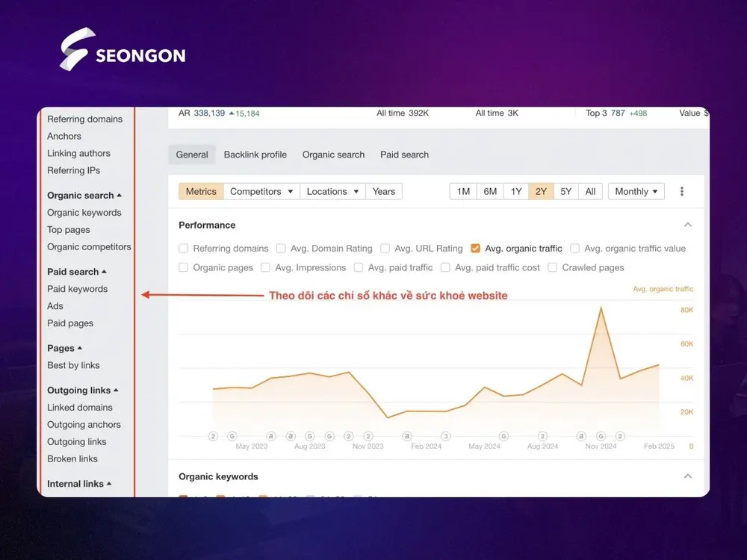Image resolution: width=747 pixels, height=560 pixels.
Task: Open the Paid search tab beside Organic search
Action: [x=404, y=155]
